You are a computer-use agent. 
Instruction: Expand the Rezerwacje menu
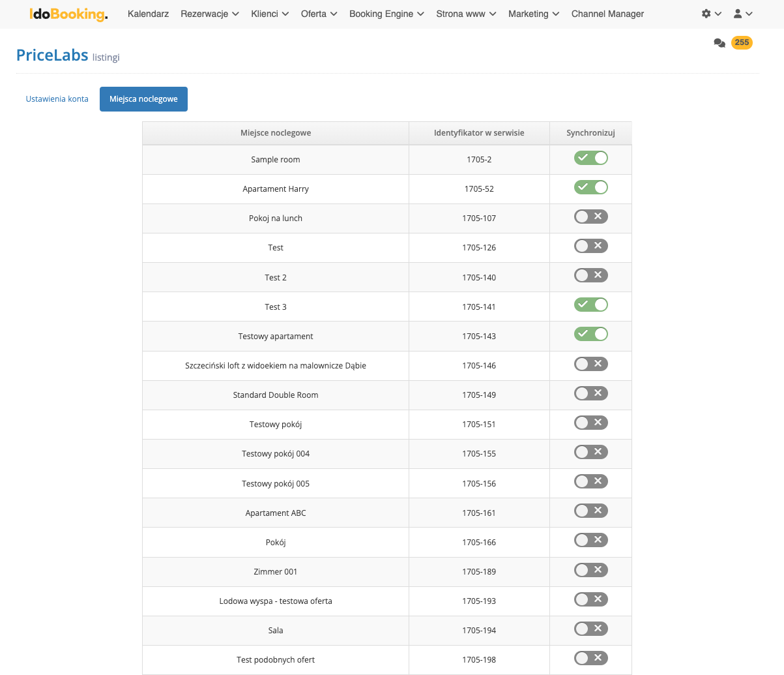coord(210,14)
